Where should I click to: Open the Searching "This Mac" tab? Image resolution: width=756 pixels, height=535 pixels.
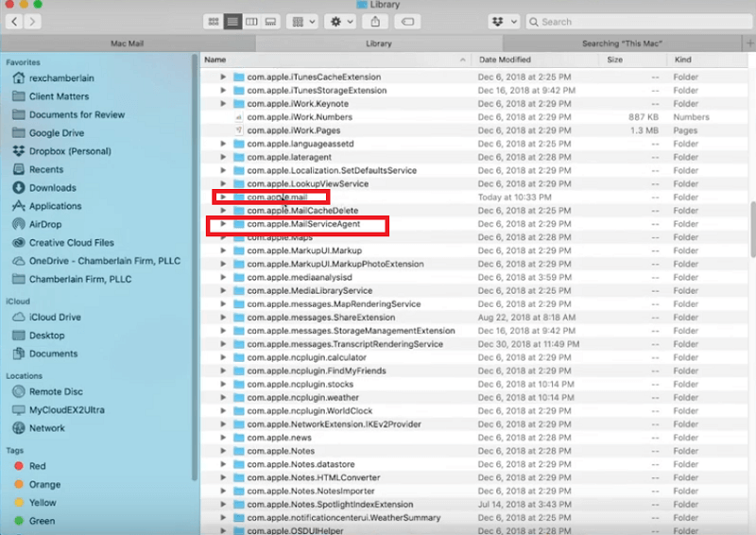tap(622, 43)
